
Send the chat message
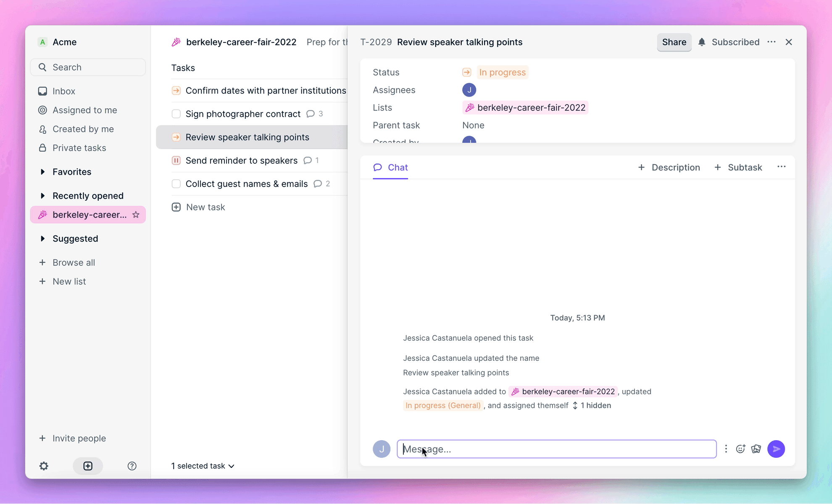[776, 449]
